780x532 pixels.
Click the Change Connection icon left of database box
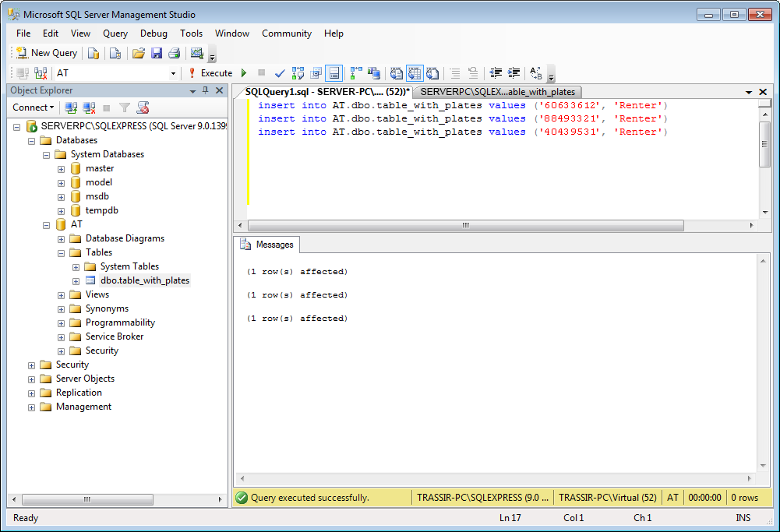[41, 73]
